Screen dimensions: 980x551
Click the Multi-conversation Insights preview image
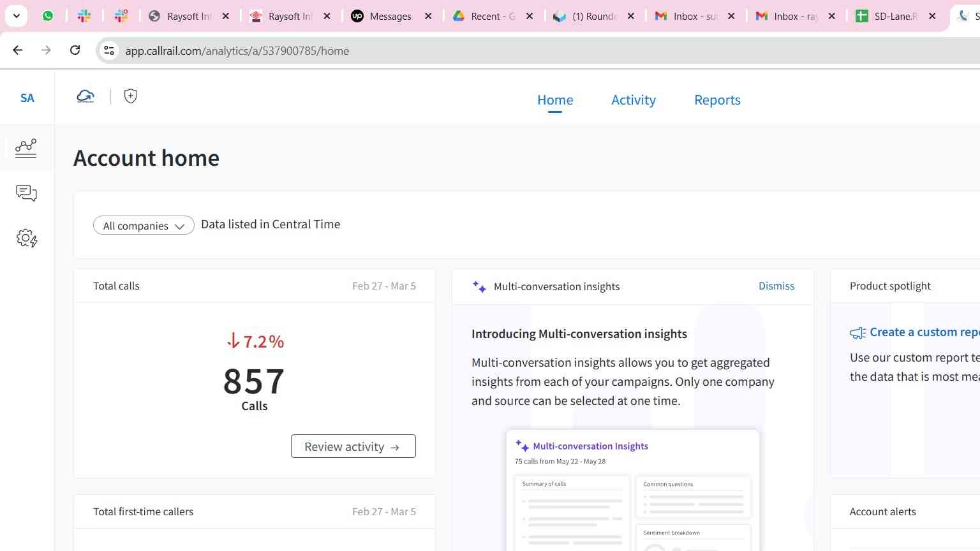pyautogui.click(x=632, y=490)
